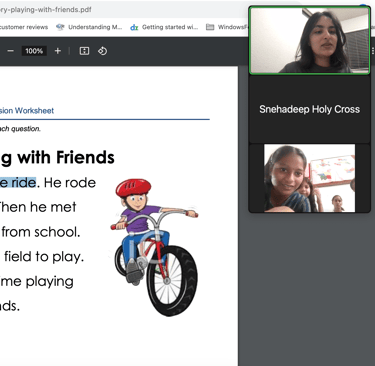Click the dz icon on Getting started bookmark

[134, 27]
